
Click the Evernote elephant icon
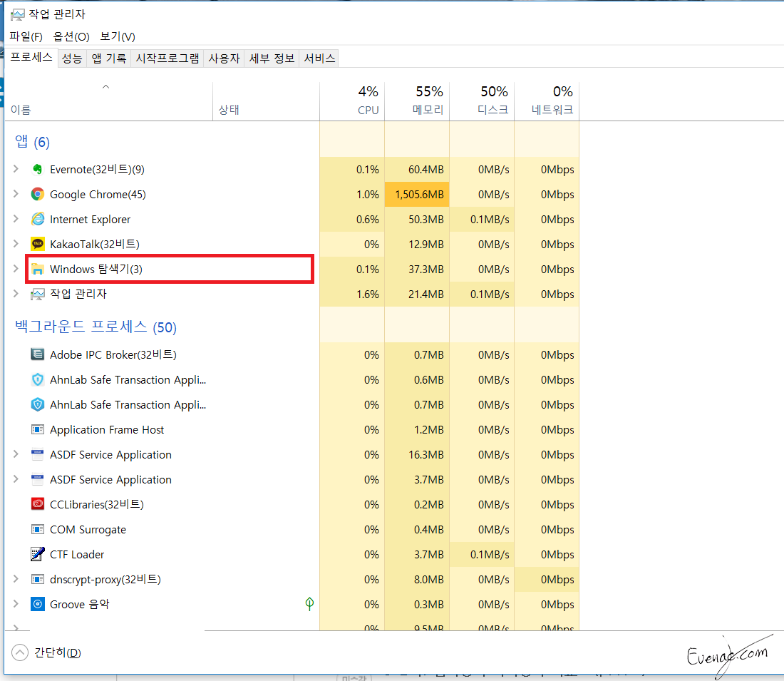click(38, 169)
